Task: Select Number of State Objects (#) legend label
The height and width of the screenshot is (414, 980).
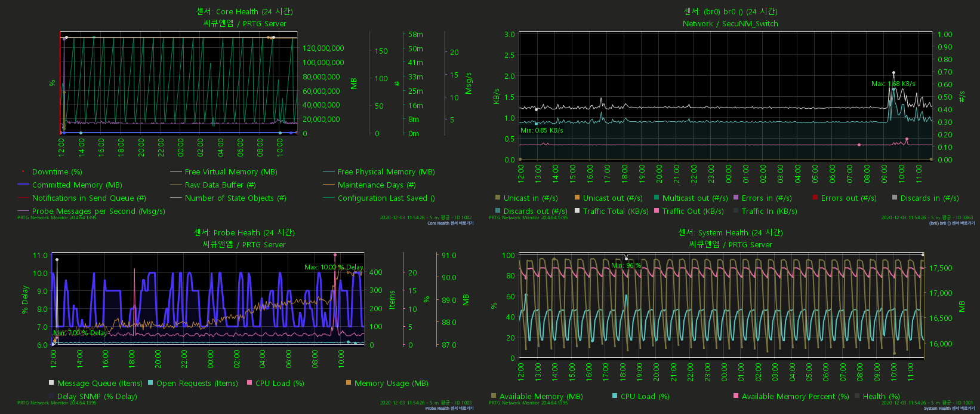Action: pyautogui.click(x=236, y=198)
